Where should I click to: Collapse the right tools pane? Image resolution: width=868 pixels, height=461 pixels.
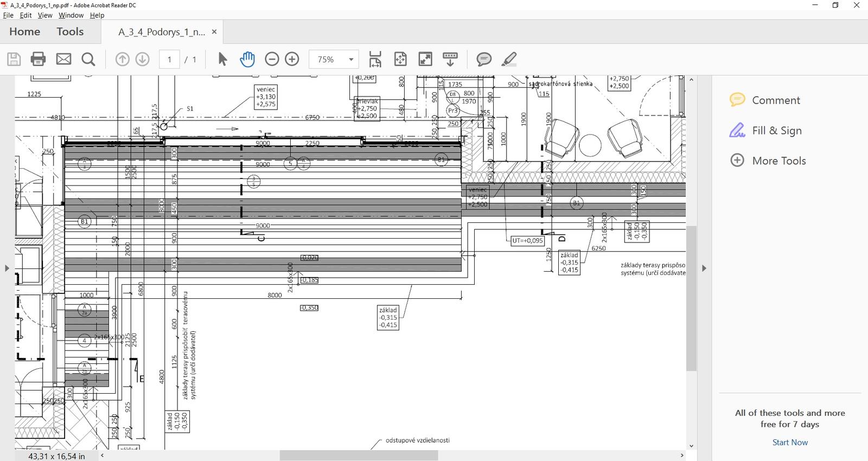(704, 268)
